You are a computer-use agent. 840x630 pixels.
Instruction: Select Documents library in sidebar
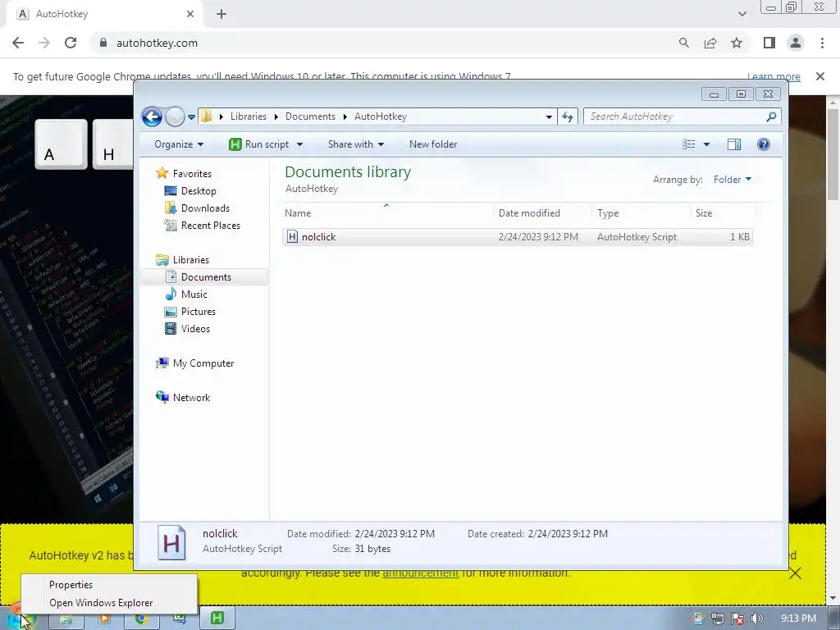point(206,277)
